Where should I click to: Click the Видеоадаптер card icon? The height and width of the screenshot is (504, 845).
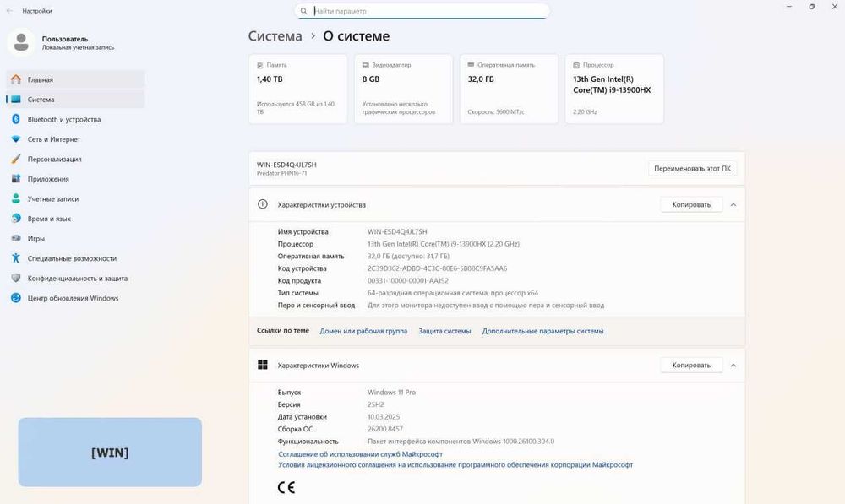(x=365, y=65)
